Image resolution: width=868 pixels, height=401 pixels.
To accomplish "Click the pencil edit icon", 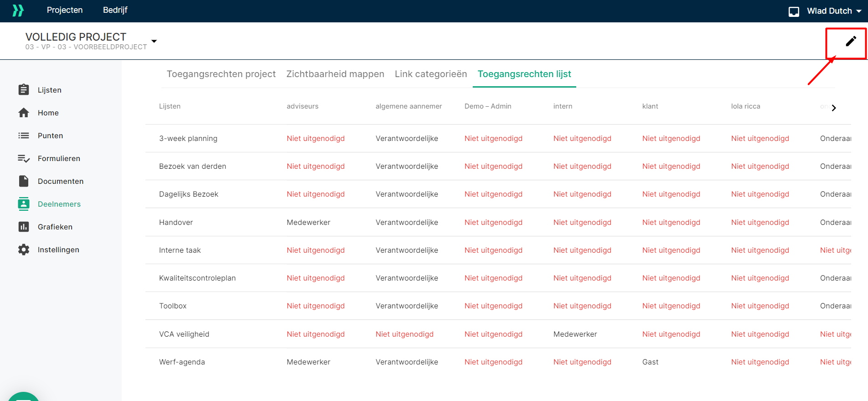I will click(x=851, y=42).
